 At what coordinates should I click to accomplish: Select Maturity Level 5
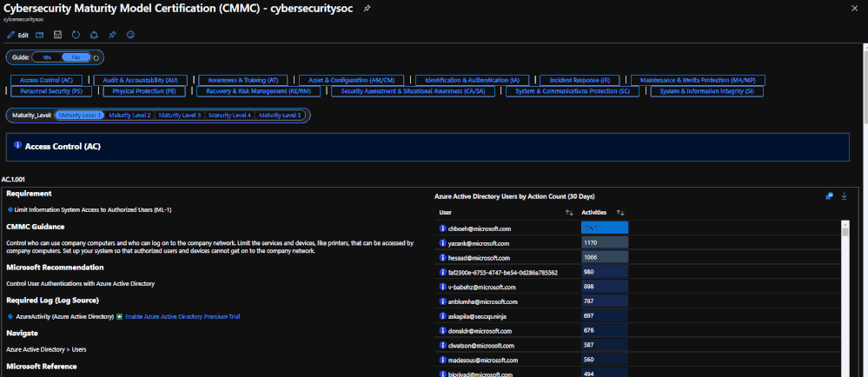(280, 116)
